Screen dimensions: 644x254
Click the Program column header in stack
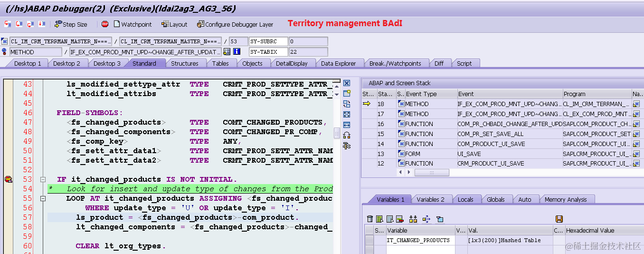(597, 94)
